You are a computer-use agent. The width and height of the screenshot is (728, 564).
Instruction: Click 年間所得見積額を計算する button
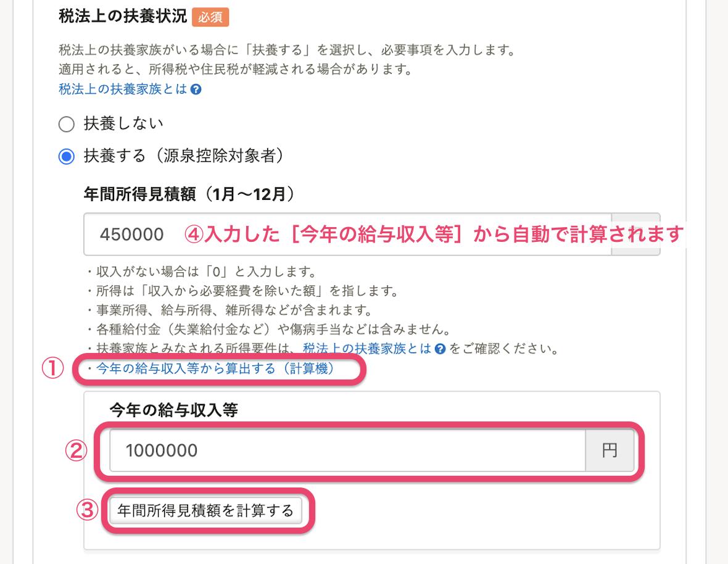[205, 510]
